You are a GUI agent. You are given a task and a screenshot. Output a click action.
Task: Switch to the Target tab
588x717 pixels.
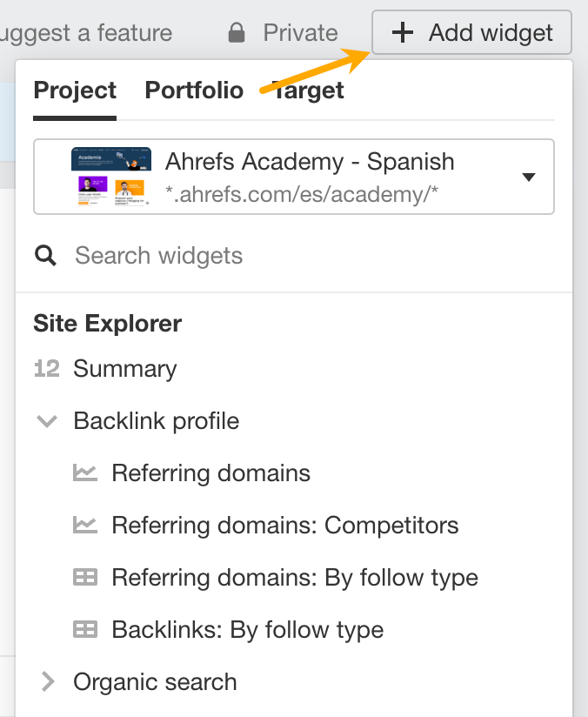tap(310, 90)
